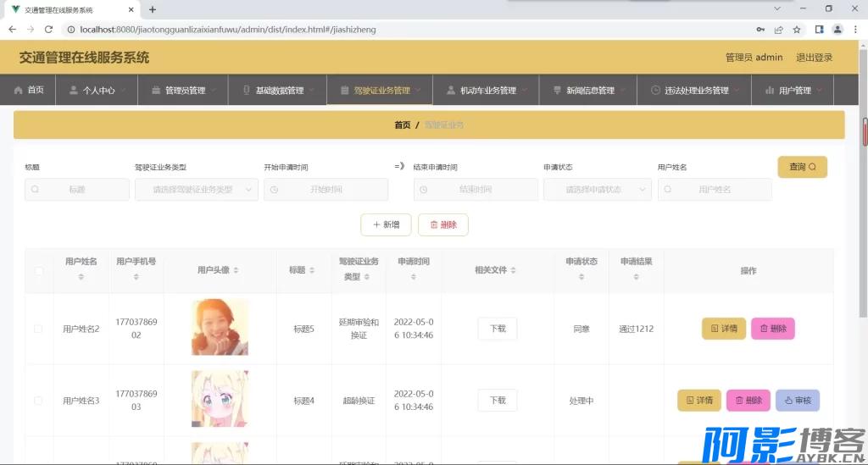Reload the page with refresh icon
The image size is (868, 465).
pyautogui.click(x=48, y=30)
